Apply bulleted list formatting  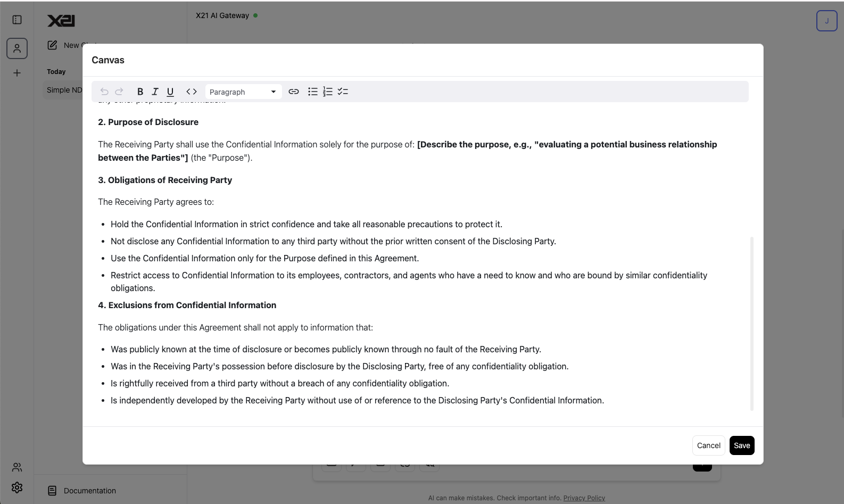click(x=313, y=92)
